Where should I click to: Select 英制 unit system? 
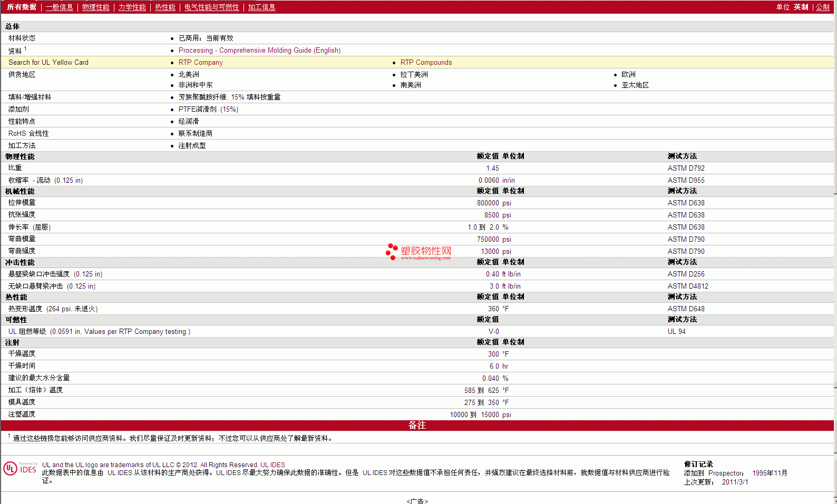point(801,7)
